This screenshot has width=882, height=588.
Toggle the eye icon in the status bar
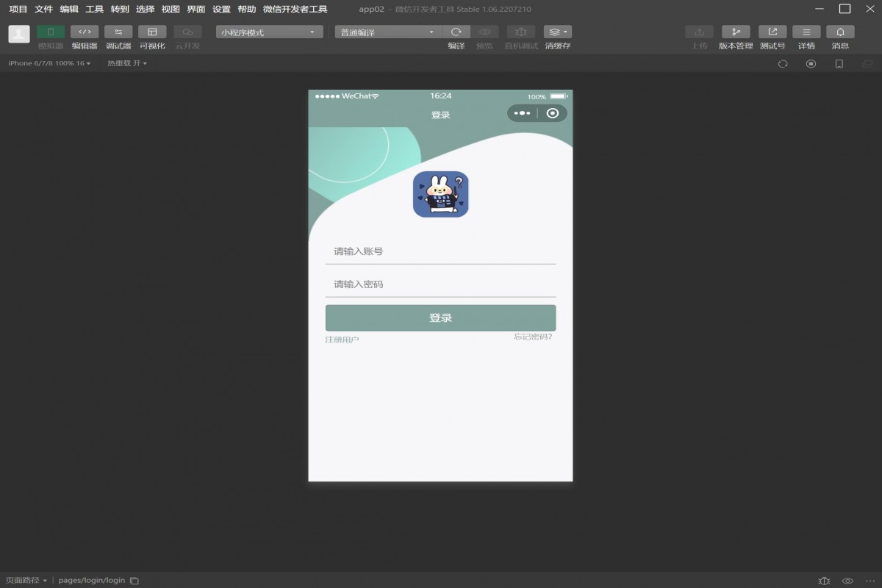847,581
